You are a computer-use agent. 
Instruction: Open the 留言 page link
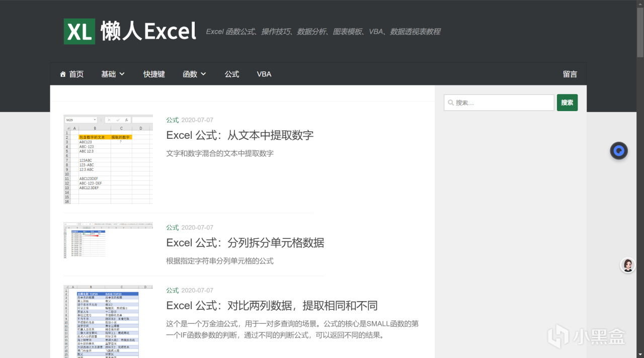pyautogui.click(x=570, y=74)
